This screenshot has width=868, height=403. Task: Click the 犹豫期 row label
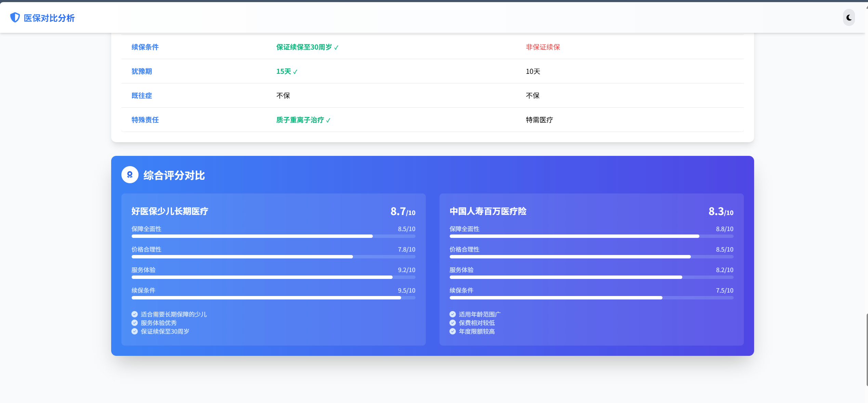tap(142, 71)
